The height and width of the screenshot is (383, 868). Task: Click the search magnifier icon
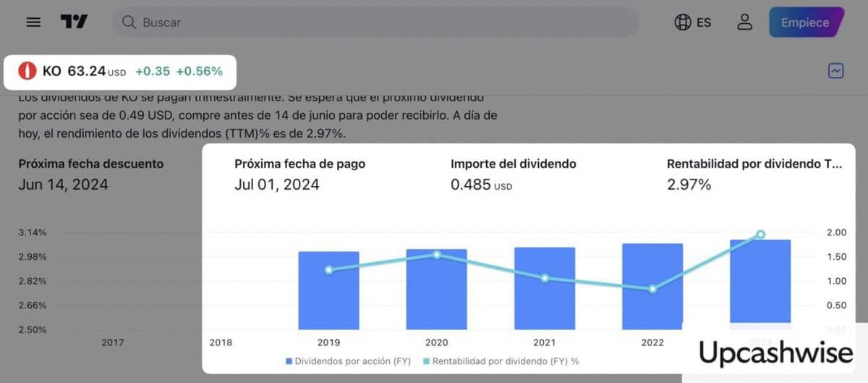(129, 22)
